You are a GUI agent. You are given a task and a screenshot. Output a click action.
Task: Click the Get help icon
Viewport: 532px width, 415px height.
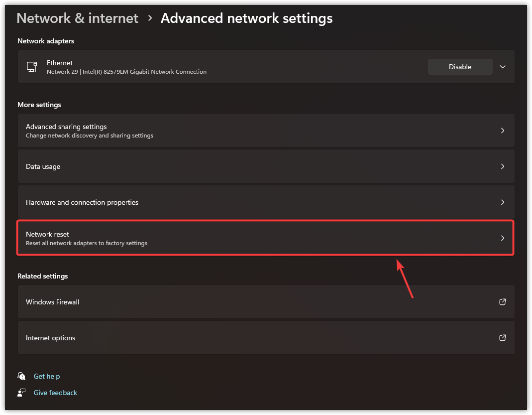(22, 376)
